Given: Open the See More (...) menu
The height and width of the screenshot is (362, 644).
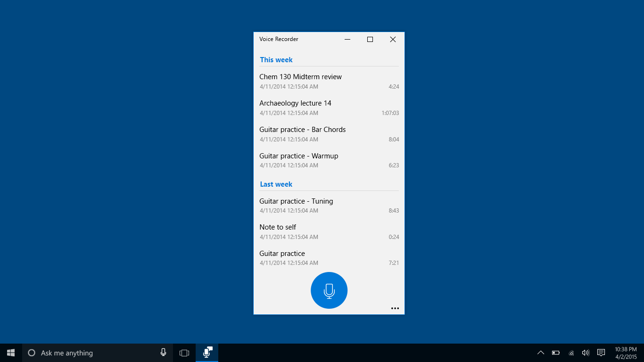Looking at the screenshot, I should (395, 308).
